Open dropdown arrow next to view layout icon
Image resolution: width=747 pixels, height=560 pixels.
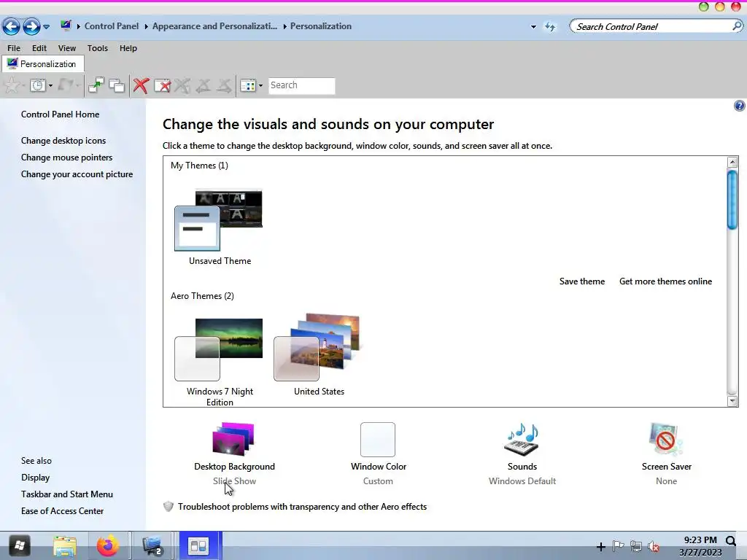click(260, 86)
